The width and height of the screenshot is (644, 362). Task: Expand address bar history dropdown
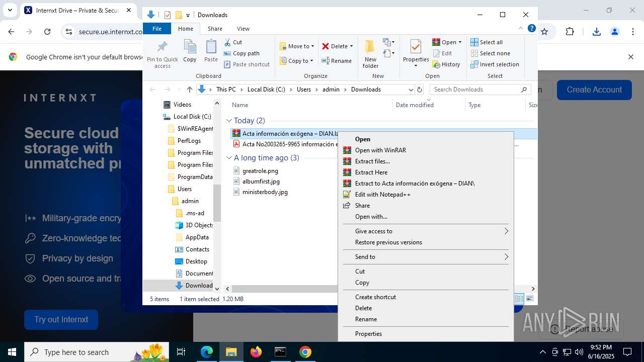(411, 89)
